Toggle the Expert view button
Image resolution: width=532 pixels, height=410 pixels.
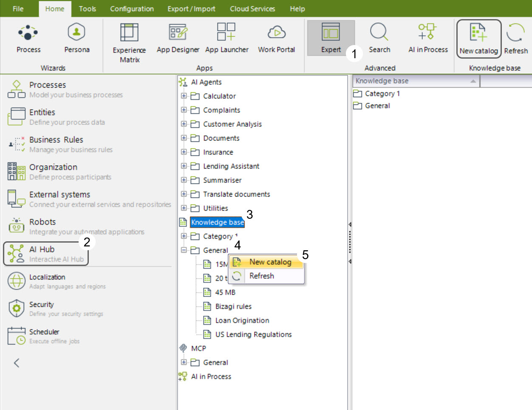click(331, 37)
